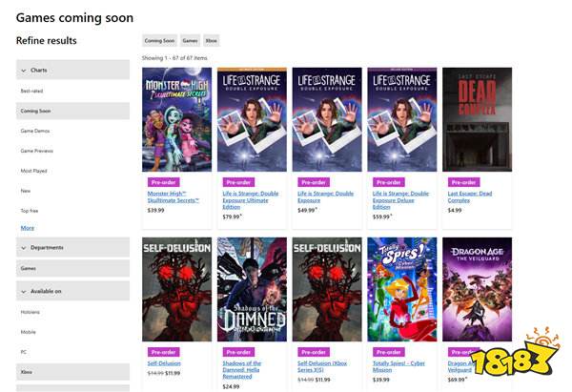This screenshot has width=572, height=392.
Task: Select the PC platform filter
Action: pos(24,352)
